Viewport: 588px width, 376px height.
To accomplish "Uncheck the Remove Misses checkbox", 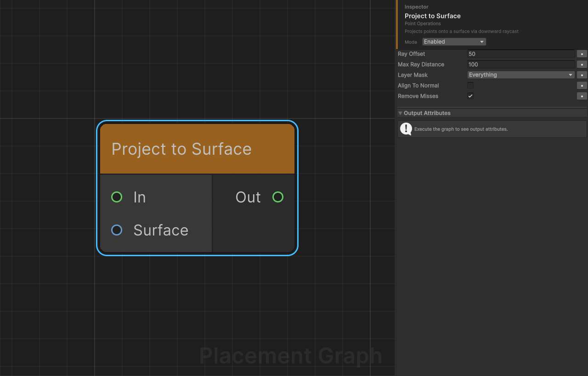I will (x=470, y=96).
